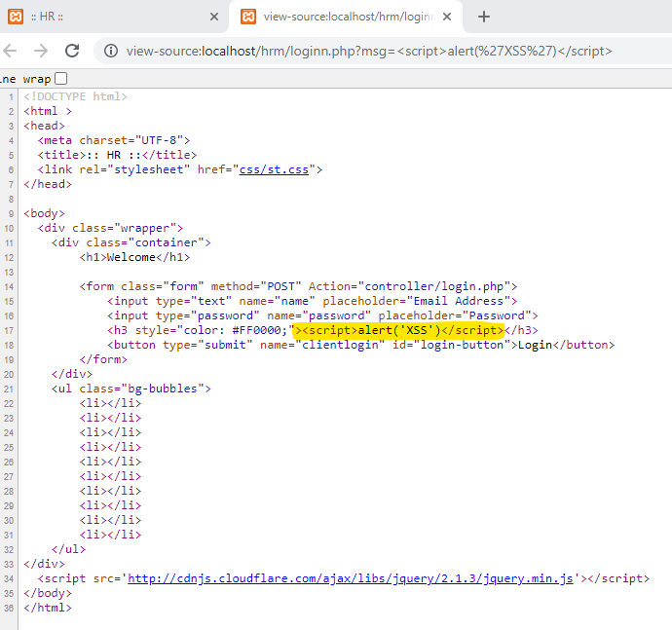The width and height of the screenshot is (672, 630).
Task: Close the view-source tab
Action: point(447,17)
